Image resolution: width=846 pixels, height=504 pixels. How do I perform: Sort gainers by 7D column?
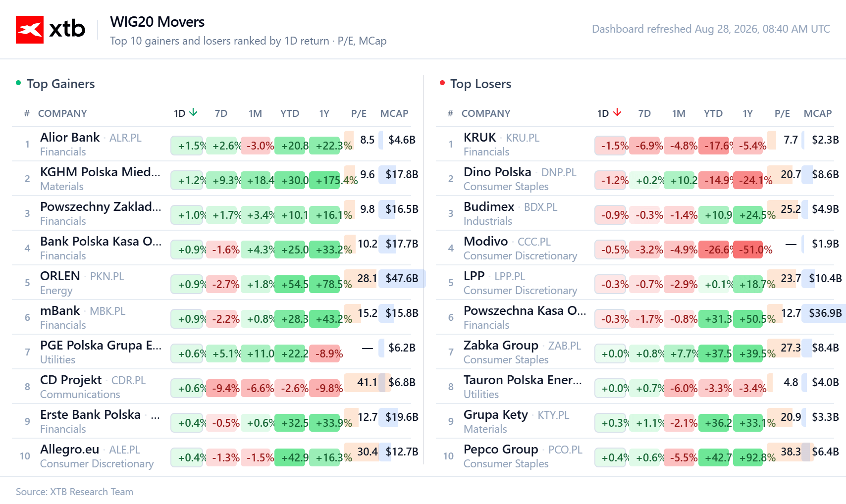[x=221, y=113]
